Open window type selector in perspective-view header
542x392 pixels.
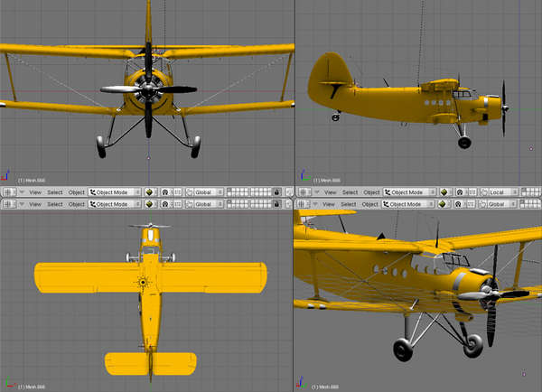pyautogui.click(x=303, y=204)
